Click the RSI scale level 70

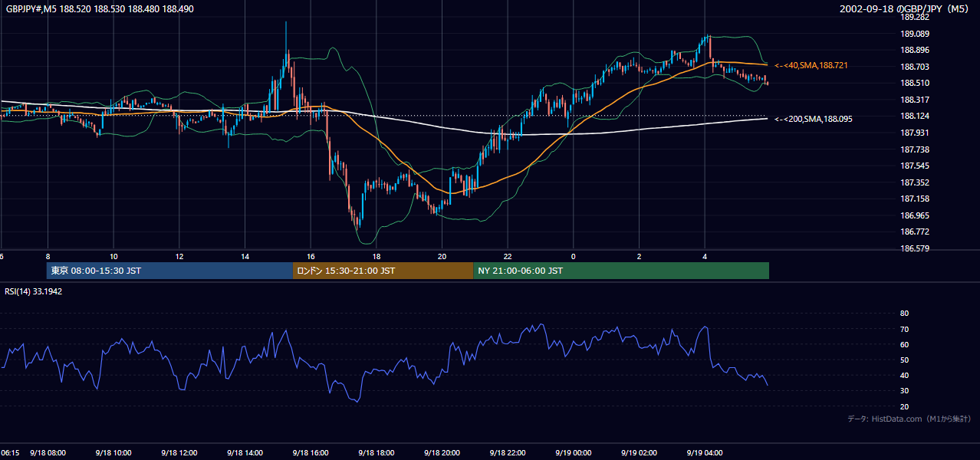click(904, 330)
